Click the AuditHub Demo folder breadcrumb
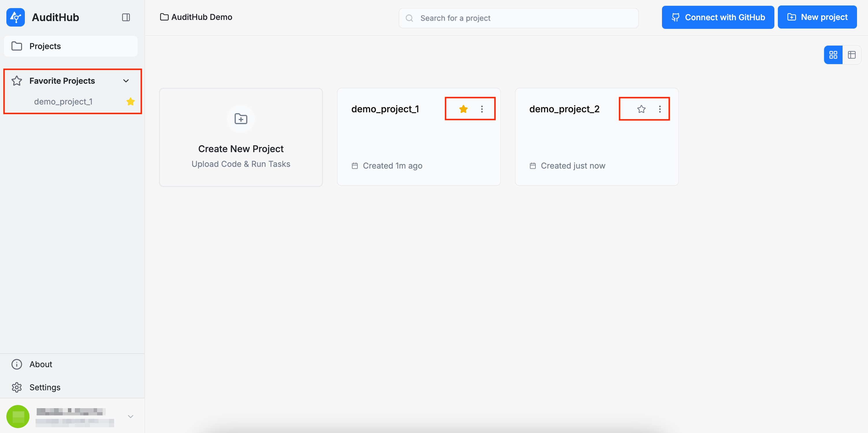Image resolution: width=868 pixels, height=433 pixels. click(196, 17)
